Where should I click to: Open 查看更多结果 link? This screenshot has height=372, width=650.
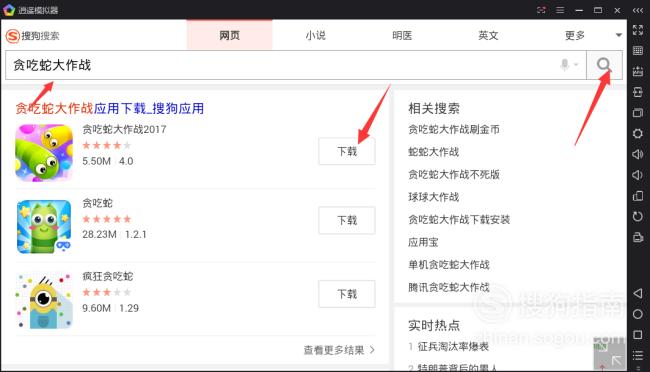tap(334, 350)
